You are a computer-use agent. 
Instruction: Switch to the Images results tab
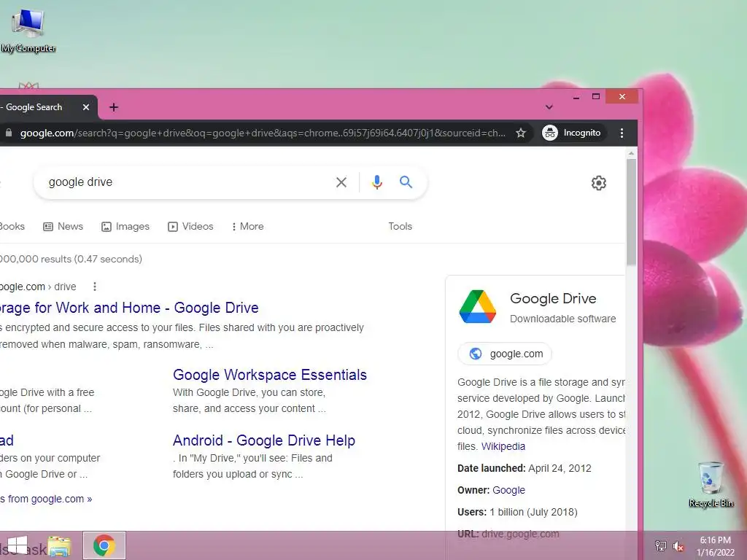click(125, 227)
